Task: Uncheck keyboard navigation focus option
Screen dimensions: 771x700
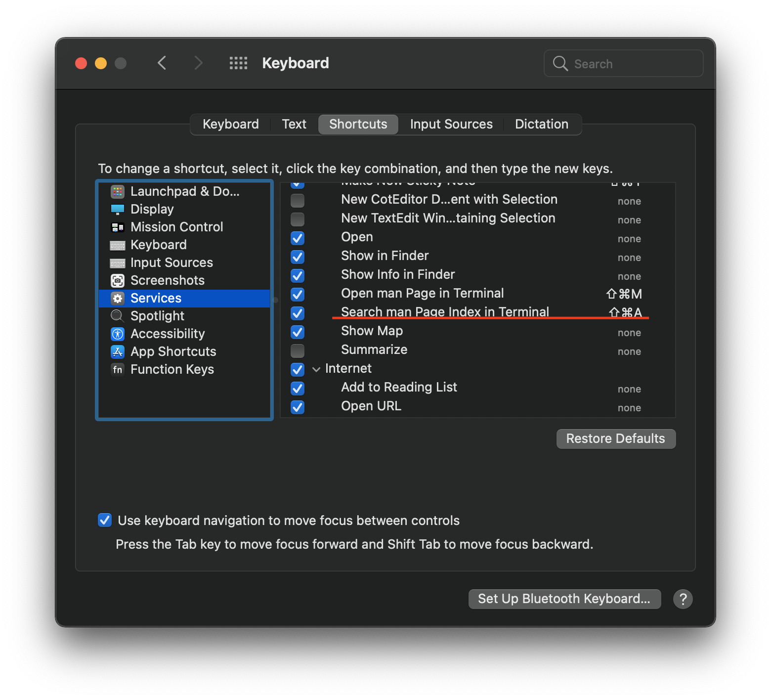Action: point(105,521)
